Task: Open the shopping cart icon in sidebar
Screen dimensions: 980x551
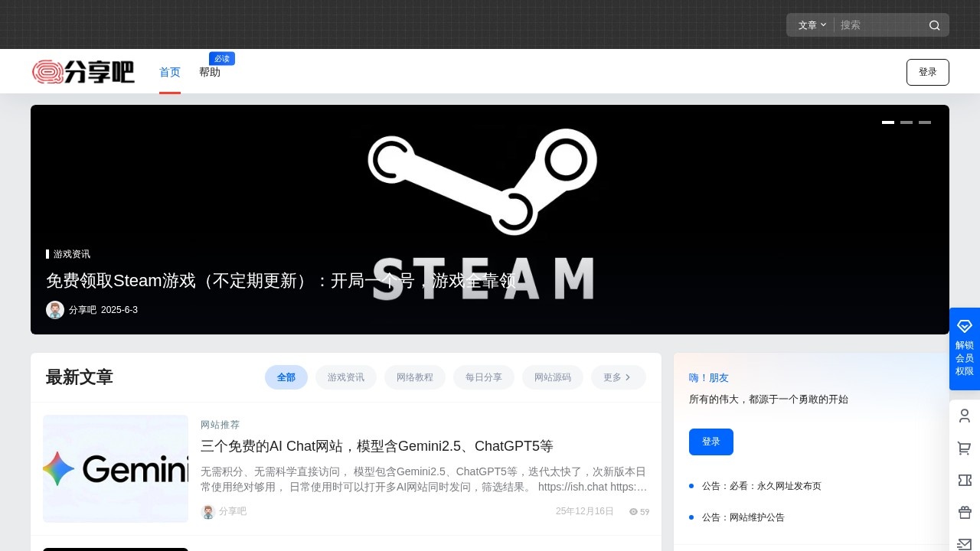Action: pos(964,448)
